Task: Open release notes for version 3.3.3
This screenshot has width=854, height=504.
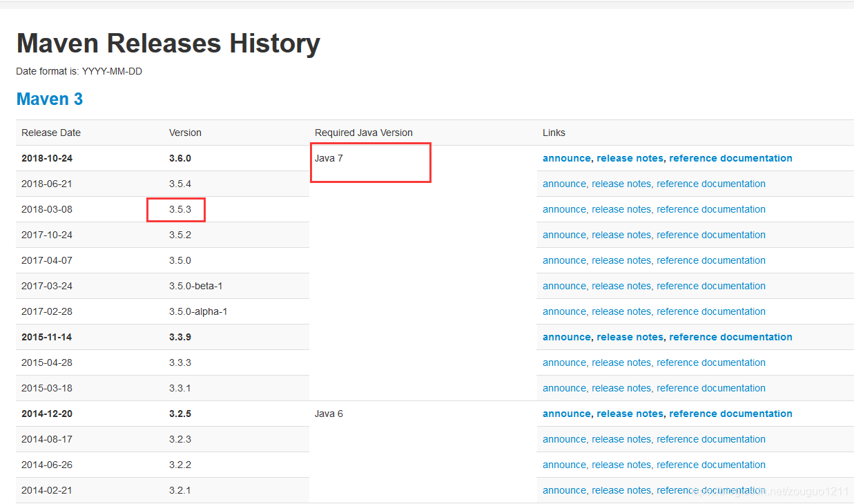Action: pos(621,362)
